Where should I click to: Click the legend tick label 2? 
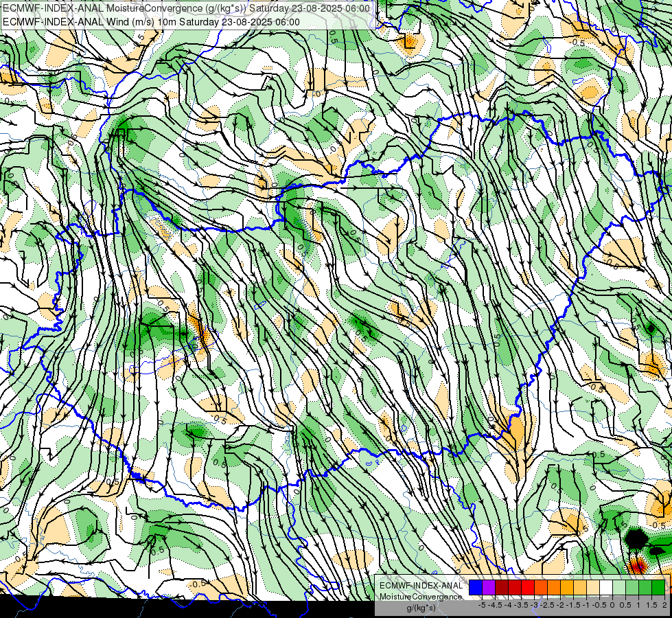click(x=664, y=605)
